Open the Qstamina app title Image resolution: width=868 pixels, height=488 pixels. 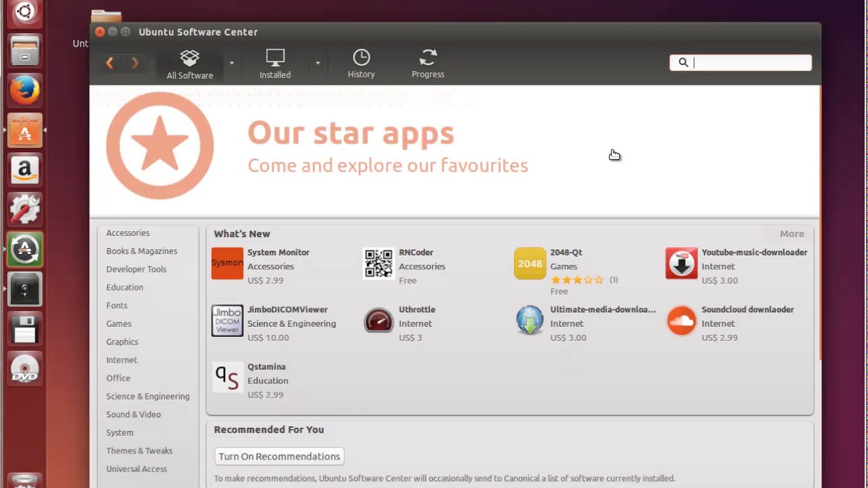pyautogui.click(x=267, y=367)
